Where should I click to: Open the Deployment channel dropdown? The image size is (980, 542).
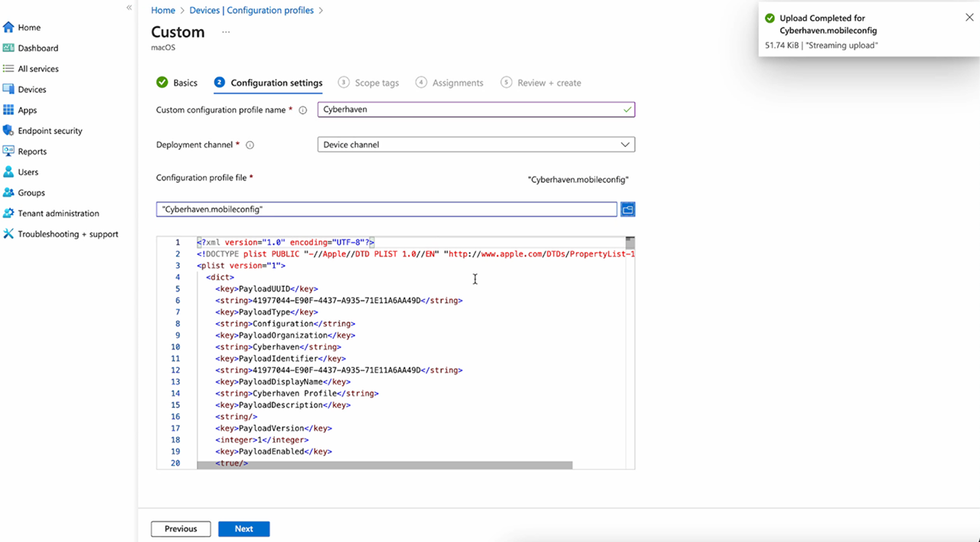pos(475,145)
